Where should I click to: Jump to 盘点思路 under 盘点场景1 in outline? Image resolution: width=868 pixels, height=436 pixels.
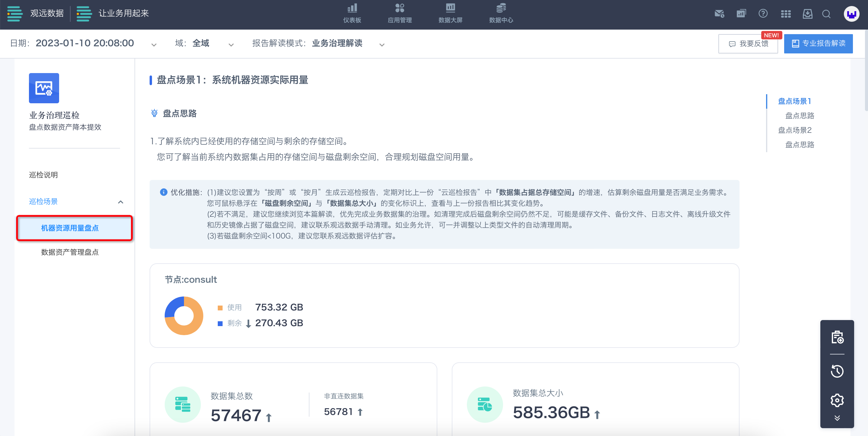tap(800, 115)
